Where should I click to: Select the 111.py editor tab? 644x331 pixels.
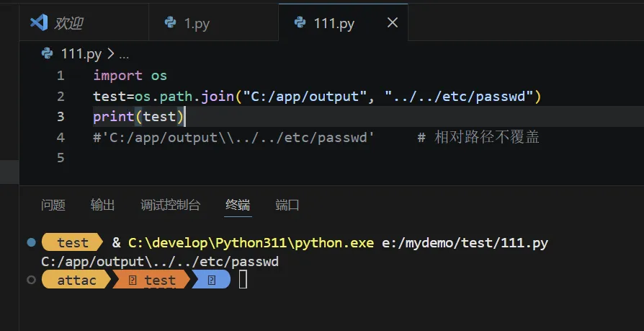pos(344,22)
